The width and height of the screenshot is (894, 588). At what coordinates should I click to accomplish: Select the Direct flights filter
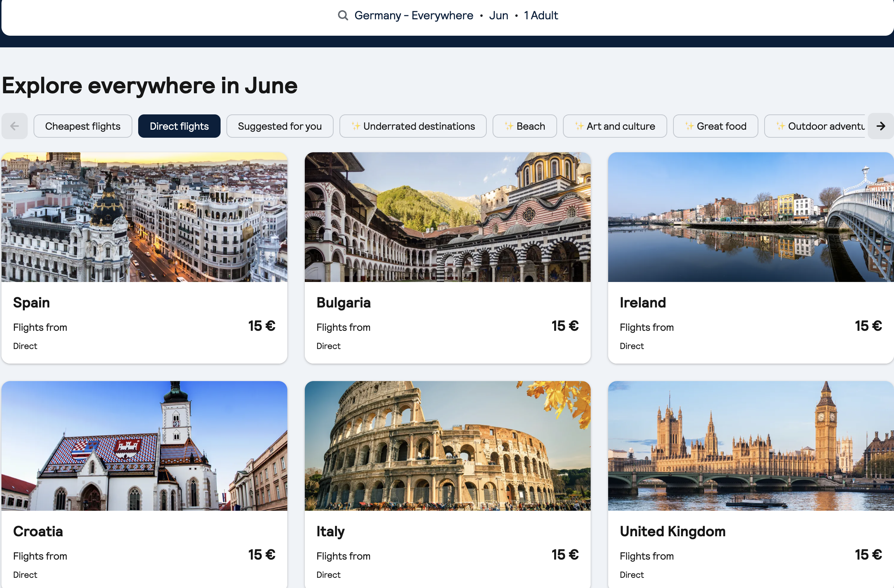[179, 126]
